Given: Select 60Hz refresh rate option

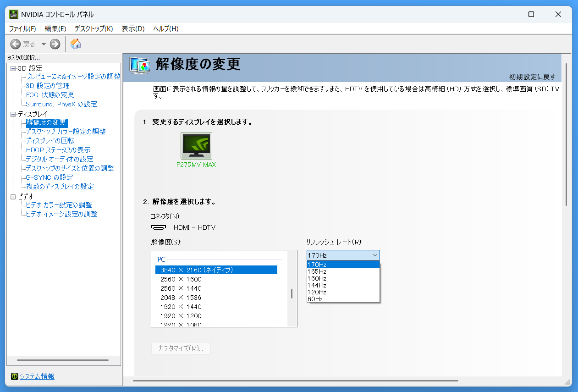Looking at the screenshot, I should tap(315, 299).
